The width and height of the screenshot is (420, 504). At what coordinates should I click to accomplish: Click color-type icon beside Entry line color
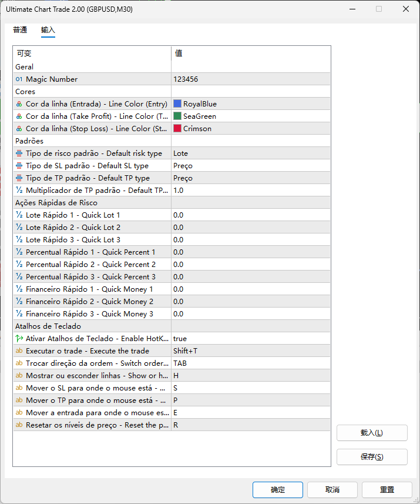pos(19,104)
